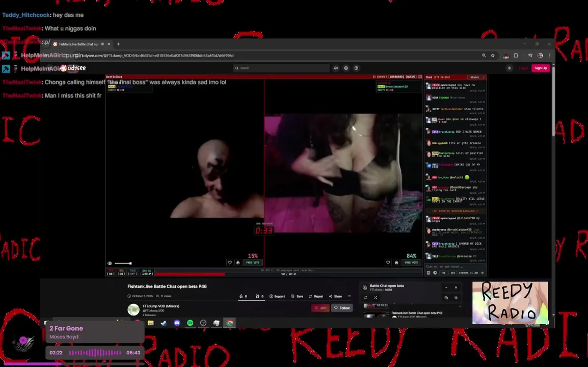Open File Explorer from the taskbar
The height and width of the screenshot is (367, 588).
pyautogui.click(x=151, y=323)
